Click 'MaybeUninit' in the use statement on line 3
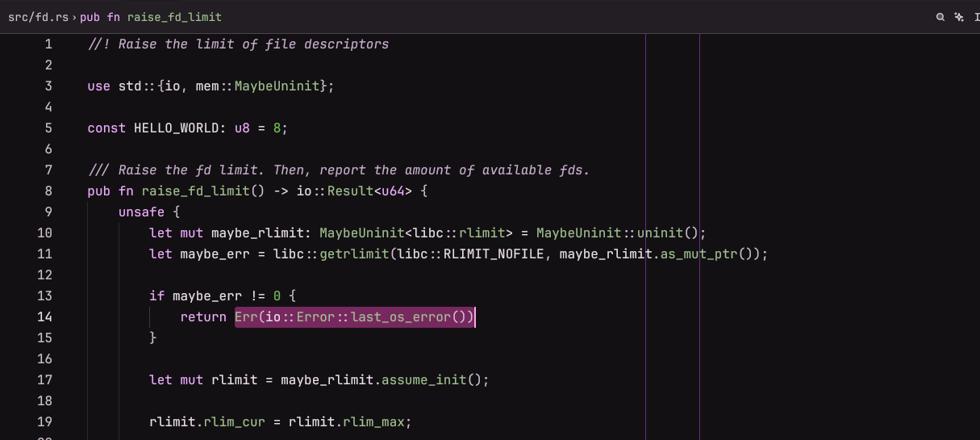The height and width of the screenshot is (440, 980). [x=277, y=86]
